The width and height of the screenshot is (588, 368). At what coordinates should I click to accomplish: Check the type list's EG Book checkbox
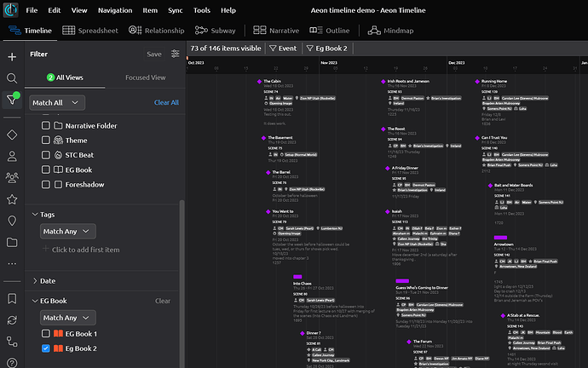pyautogui.click(x=46, y=170)
